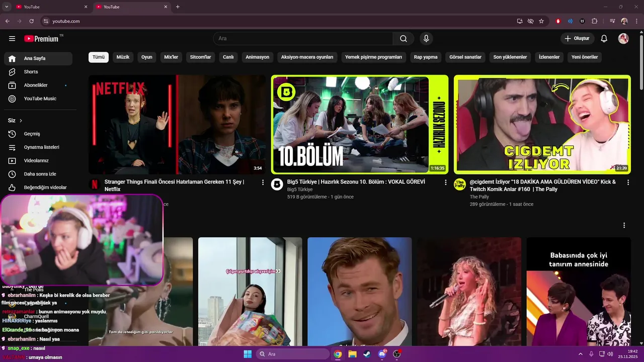
Task: Open Discord from the taskbar
Action: click(x=382, y=354)
